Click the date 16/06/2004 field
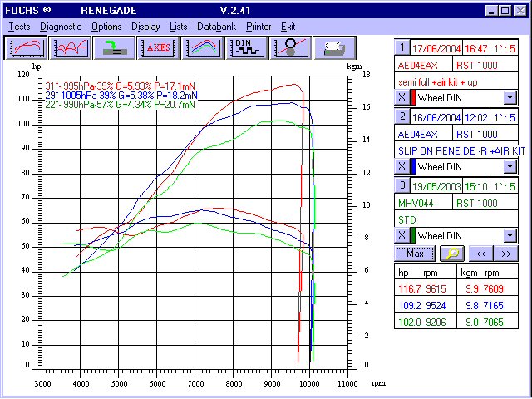The height and width of the screenshot is (399, 532). pyautogui.click(x=436, y=118)
